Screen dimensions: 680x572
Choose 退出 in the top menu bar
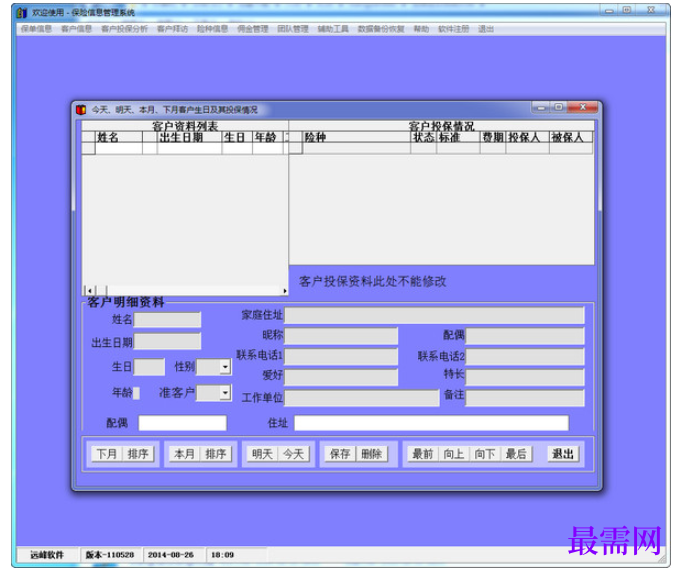click(x=486, y=29)
